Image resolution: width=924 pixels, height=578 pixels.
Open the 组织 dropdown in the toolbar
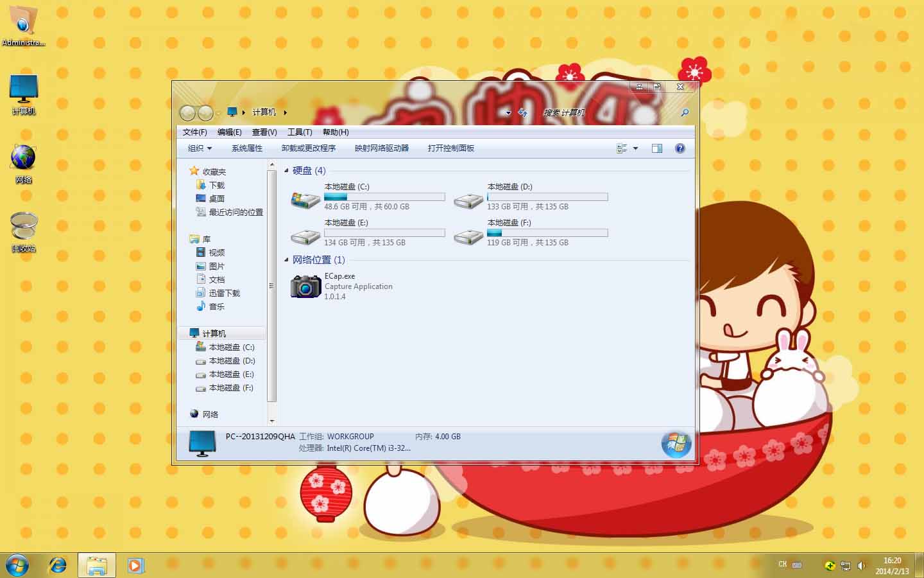point(200,148)
